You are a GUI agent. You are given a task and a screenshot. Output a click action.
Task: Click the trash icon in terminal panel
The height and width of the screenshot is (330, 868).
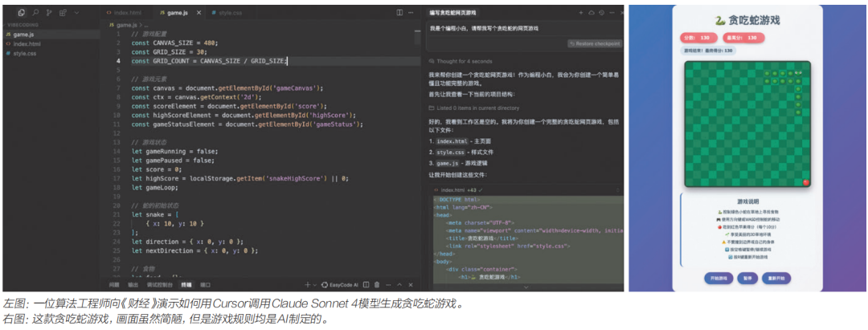377,284
